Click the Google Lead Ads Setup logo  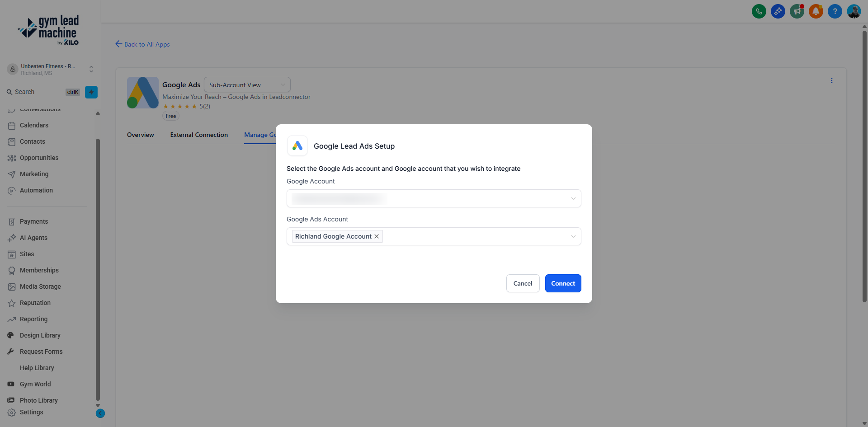coord(297,146)
